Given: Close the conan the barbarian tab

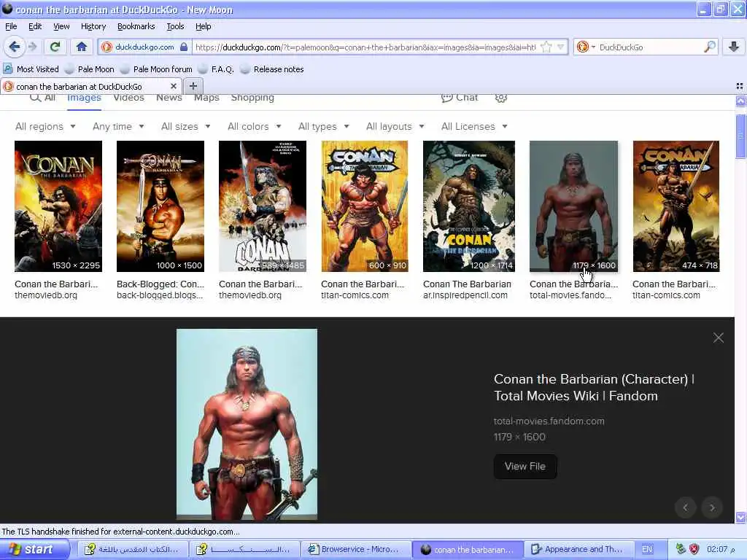Looking at the screenshot, I should point(174,86).
